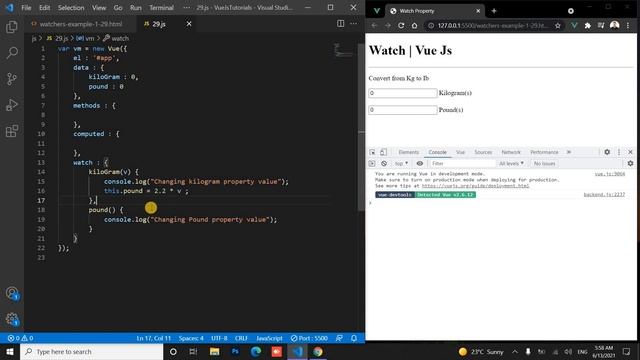This screenshot has height=360, width=640.
Task: Change language mode JavaScript in status bar
Action: [269, 338]
